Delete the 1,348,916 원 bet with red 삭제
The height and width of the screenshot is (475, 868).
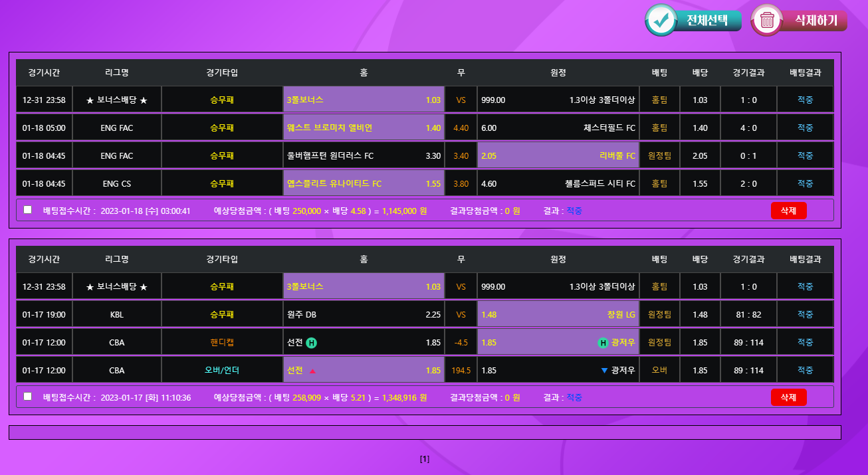pyautogui.click(x=788, y=397)
